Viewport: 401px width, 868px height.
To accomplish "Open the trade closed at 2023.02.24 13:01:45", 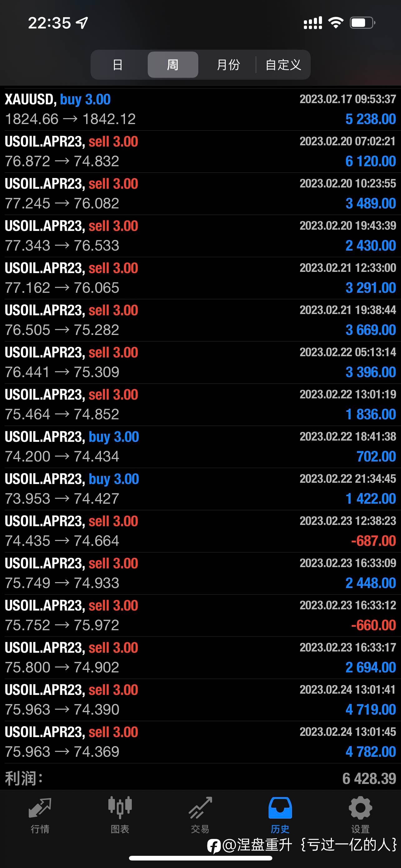I will [200, 742].
